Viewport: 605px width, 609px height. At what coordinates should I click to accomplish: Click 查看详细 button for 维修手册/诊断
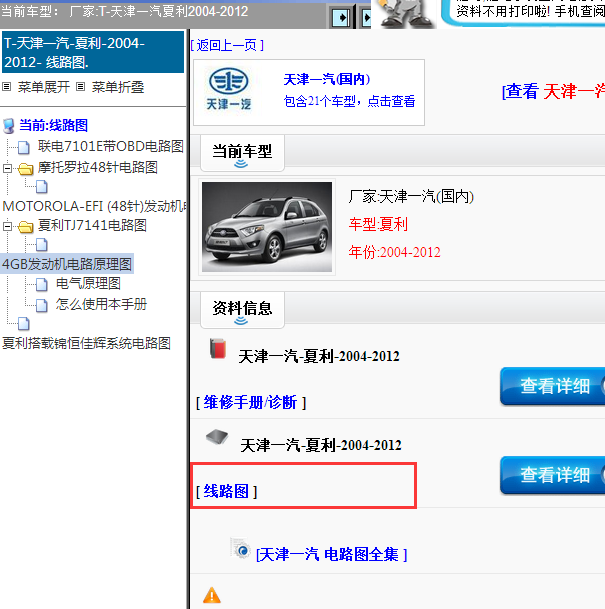553,386
